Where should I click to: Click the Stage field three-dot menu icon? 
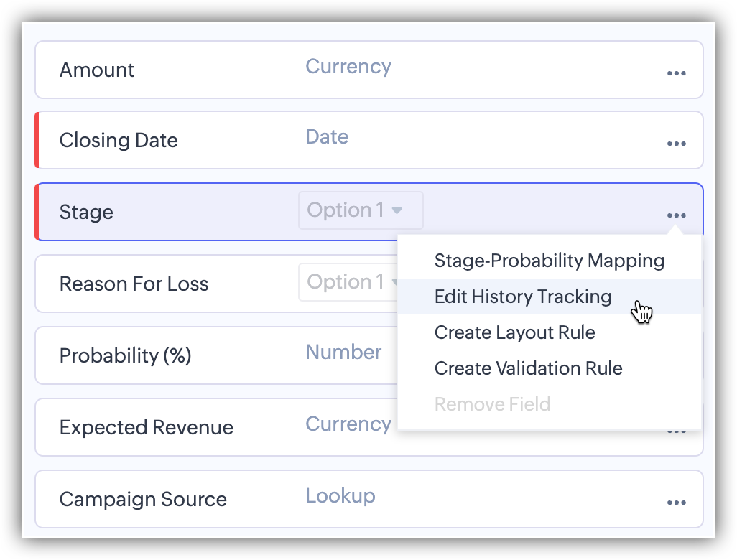point(676,215)
